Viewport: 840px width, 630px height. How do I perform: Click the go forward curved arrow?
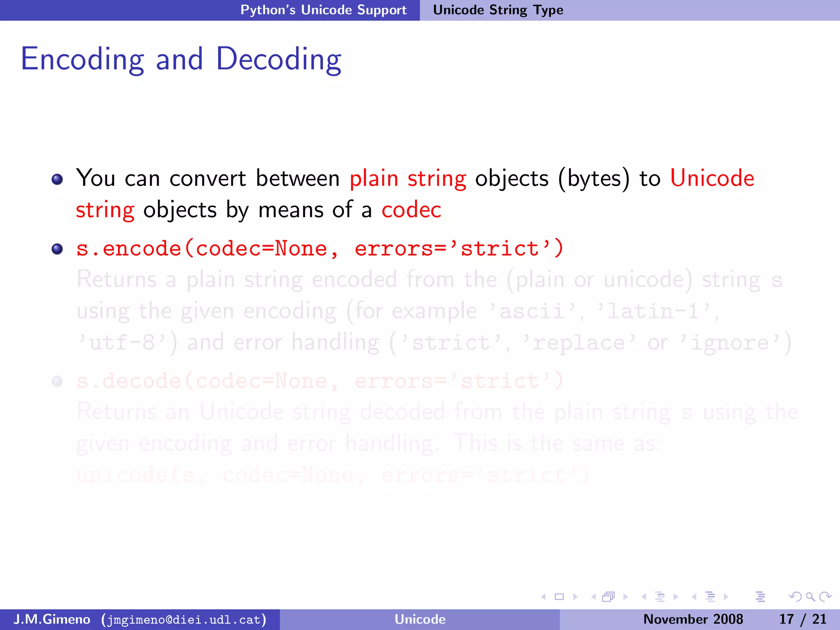point(825,597)
